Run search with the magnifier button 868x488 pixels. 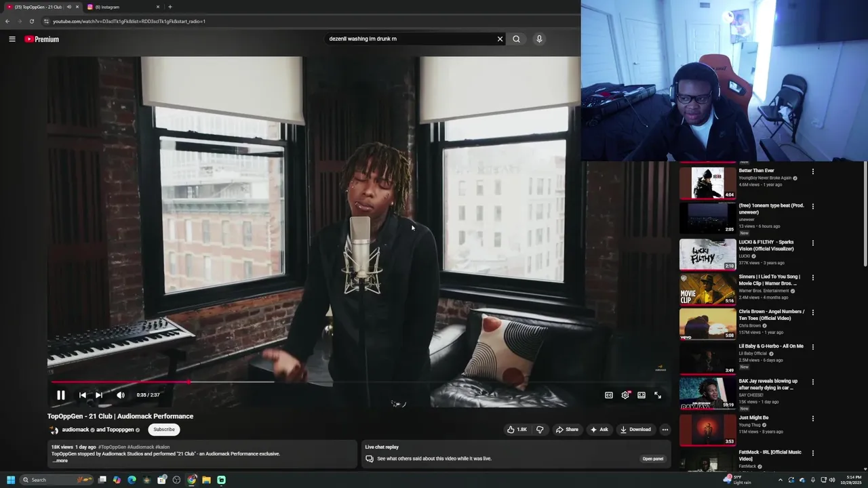click(517, 39)
